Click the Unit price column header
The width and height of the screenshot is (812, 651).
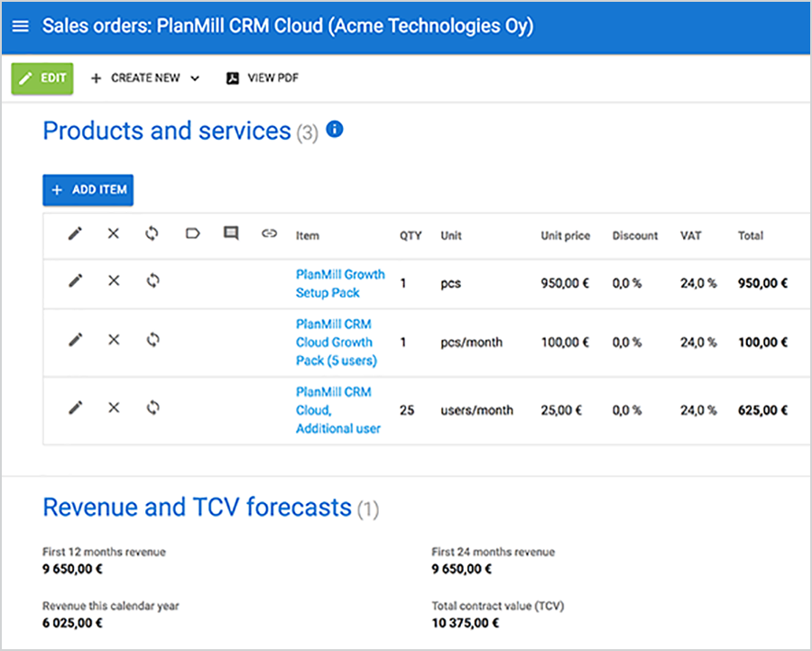coord(566,236)
